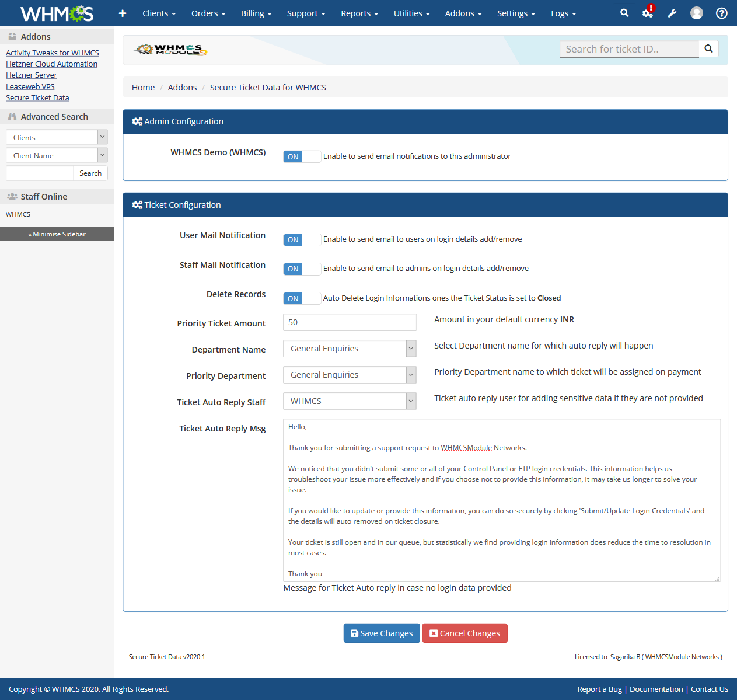Open the Orders menu
737x700 pixels.
pyautogui.click(x=208, y=13)
